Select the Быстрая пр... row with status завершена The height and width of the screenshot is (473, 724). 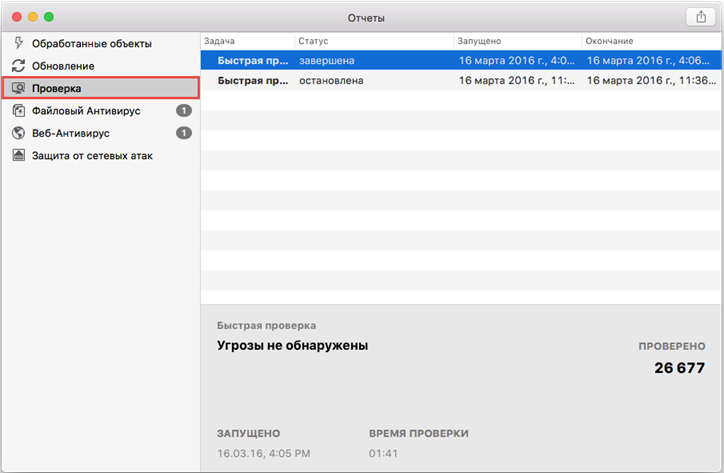[x=461, y=61]
